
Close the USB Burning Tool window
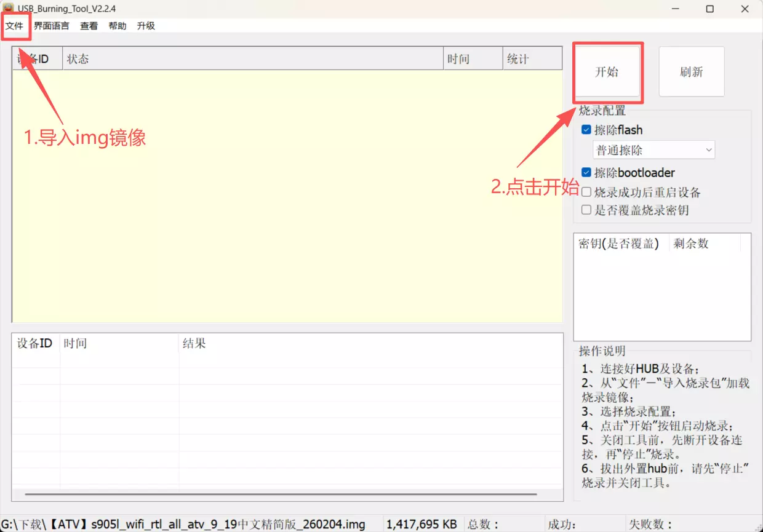point(744,9)
